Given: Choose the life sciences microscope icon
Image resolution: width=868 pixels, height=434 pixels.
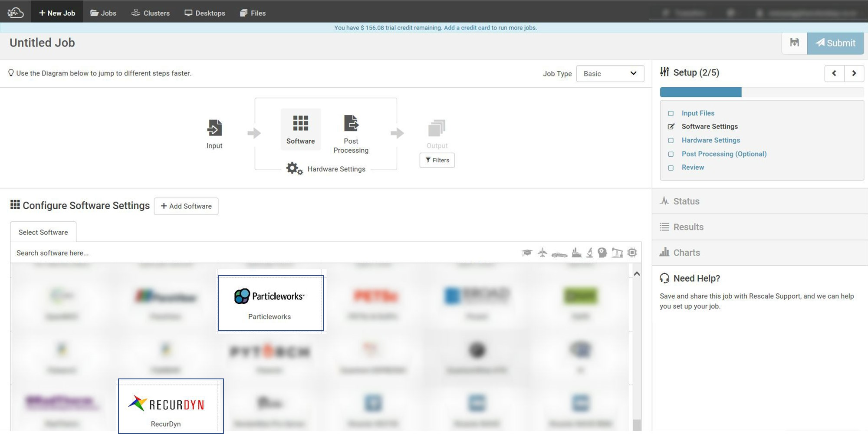Looking at the screenshot, I should pos(589,252).
